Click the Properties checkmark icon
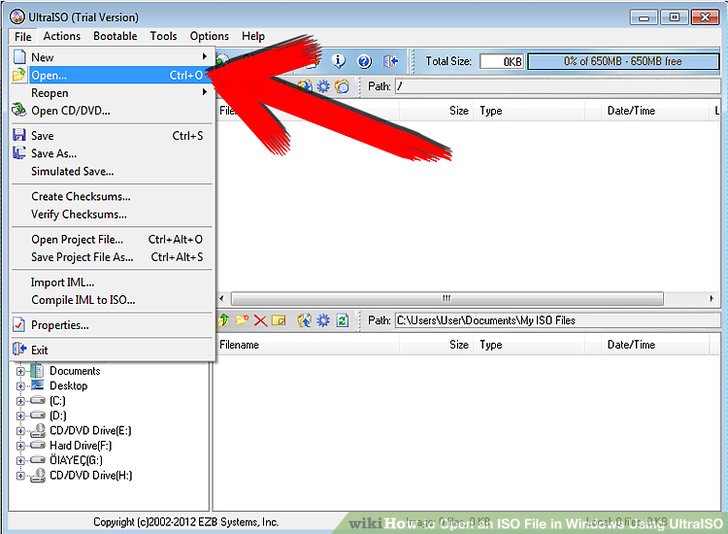 coord(19,325)
